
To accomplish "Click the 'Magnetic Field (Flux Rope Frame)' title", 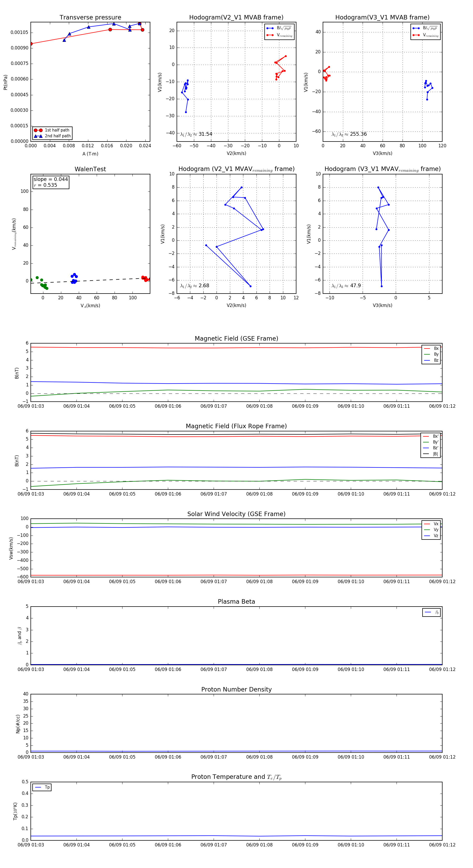I will click(x=236, y=426).
